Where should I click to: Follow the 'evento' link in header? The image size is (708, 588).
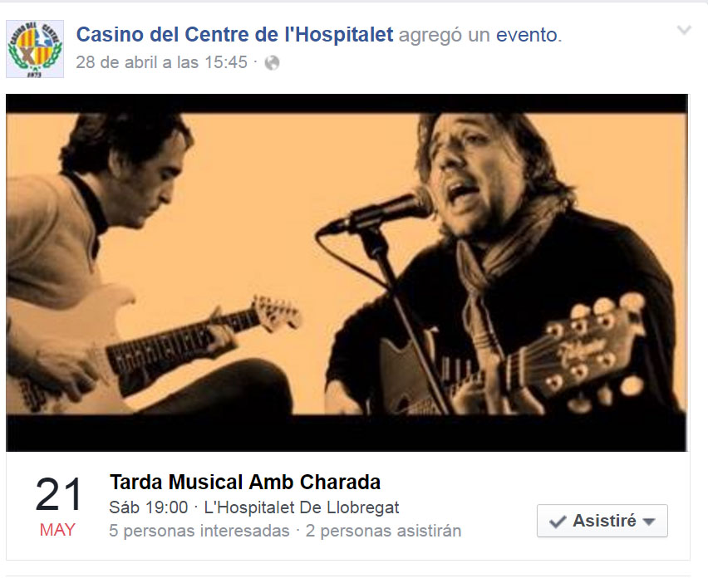[527, 35]
